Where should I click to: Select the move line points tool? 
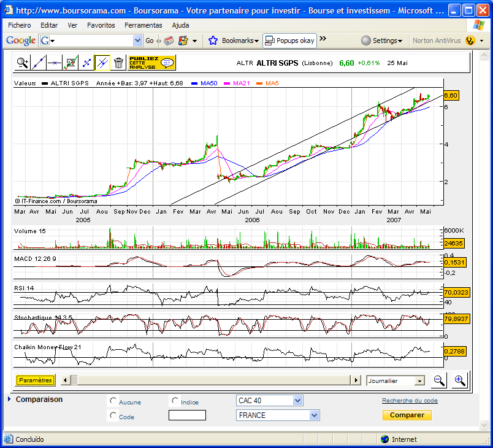(86, 63)
